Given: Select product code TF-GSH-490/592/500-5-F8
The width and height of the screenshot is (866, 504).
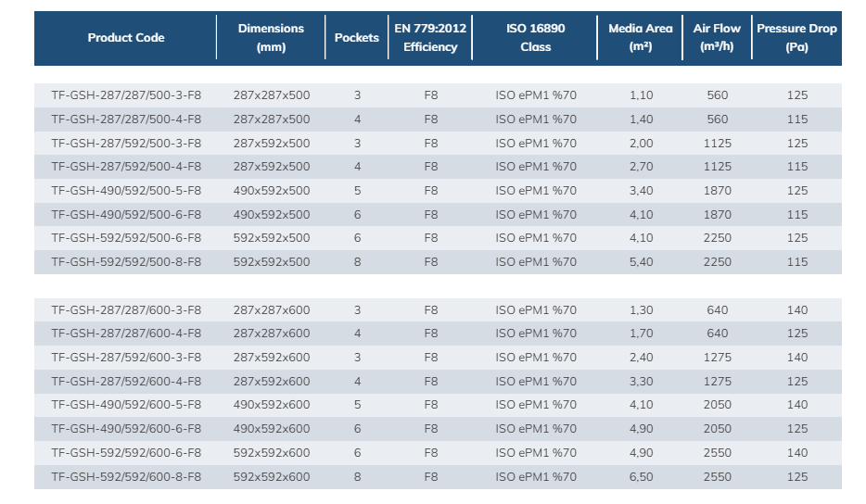Looking at the screenshot, I should click(126, 191).
